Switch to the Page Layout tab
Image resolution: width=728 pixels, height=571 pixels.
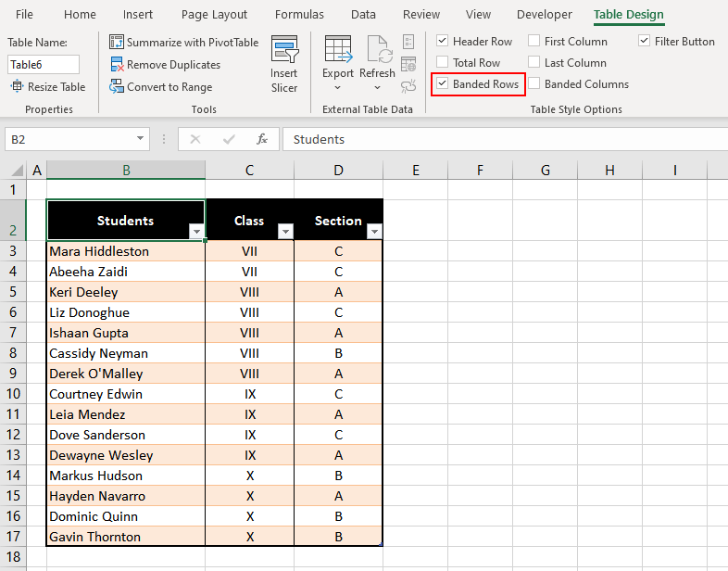(214, 15)
